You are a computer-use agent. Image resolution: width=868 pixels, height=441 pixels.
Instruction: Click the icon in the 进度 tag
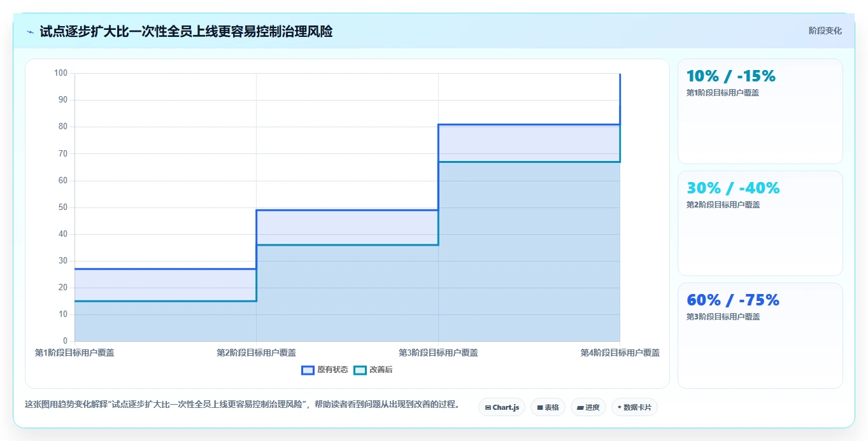[x=580, y=407]
